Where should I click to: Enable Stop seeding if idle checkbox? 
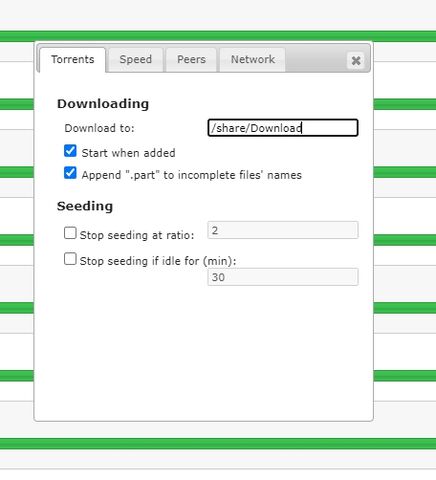pyautogui.click(x=70, y=259)
